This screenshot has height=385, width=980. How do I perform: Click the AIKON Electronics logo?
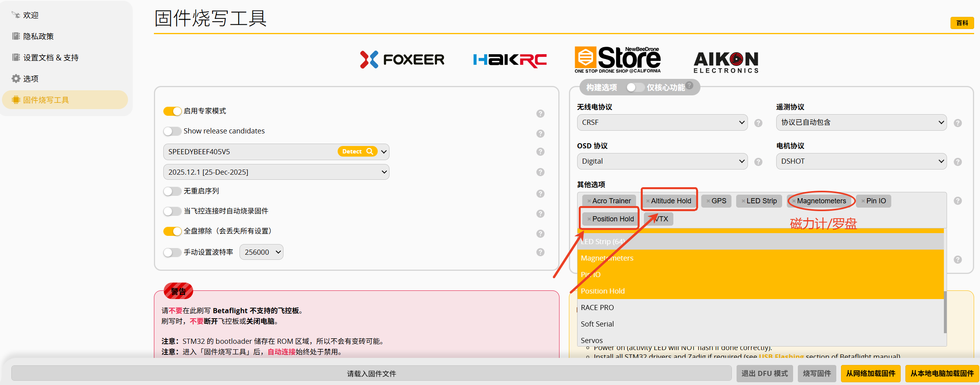tap(726, 62)
